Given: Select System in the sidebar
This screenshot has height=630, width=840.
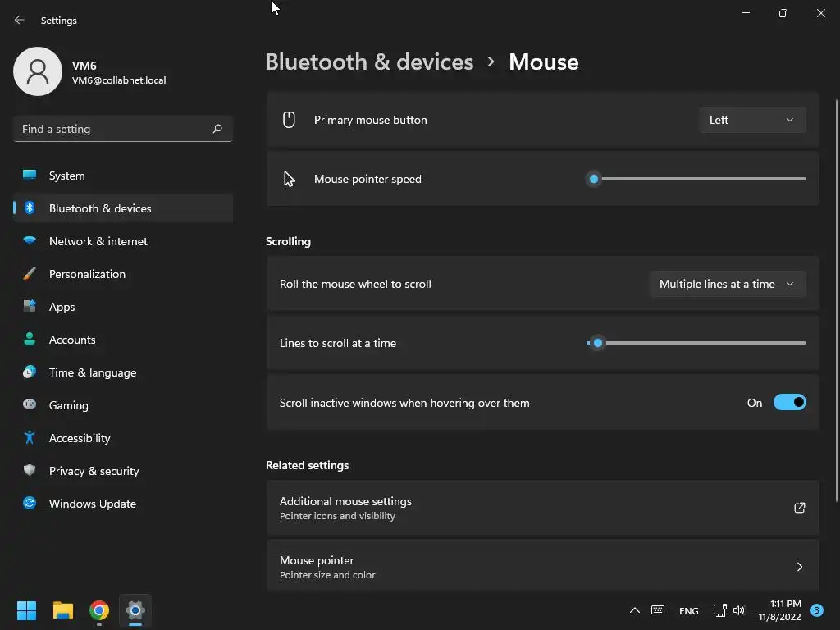Looking at the screenshot, I should 67,176.
